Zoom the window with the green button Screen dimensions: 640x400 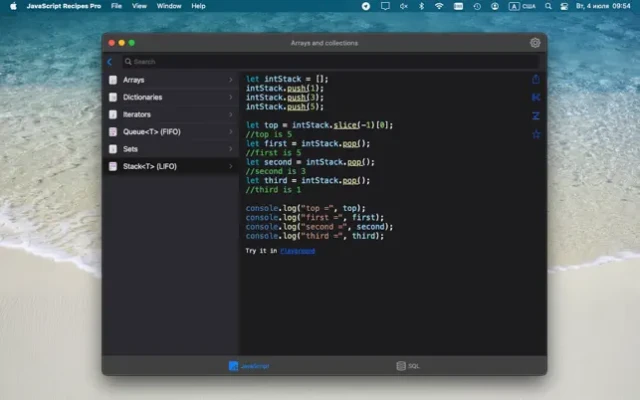(131, 43)
